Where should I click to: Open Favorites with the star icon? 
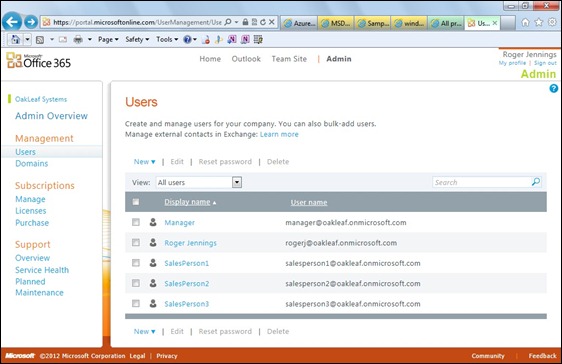[x=539, y=22]
